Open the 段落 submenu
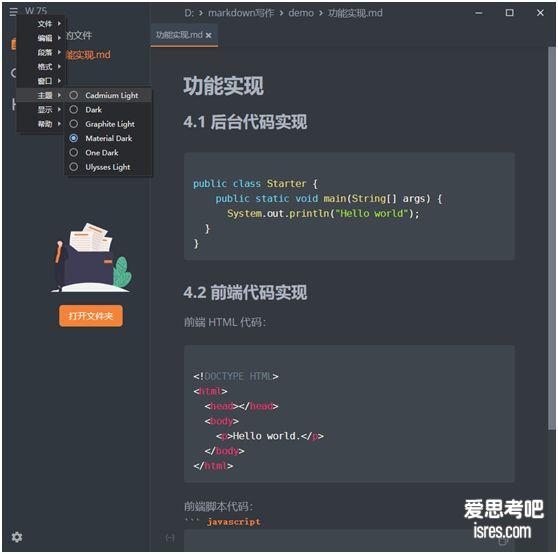The image size is (558, 554). tap(41, 52)
